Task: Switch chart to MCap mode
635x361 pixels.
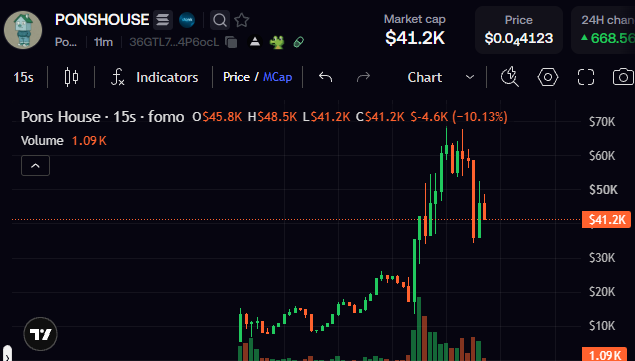Action: click(x=277, y=77)
